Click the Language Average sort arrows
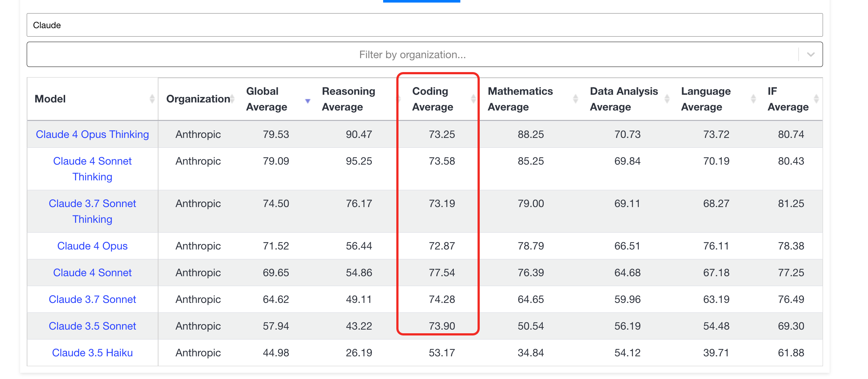The width and height of the screenshot is (868, 379). 753,99
